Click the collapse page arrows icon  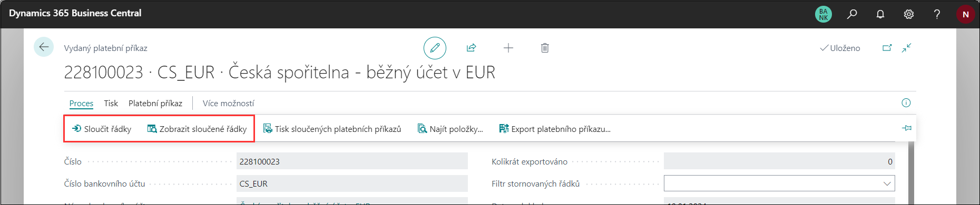tap(906, 48)
